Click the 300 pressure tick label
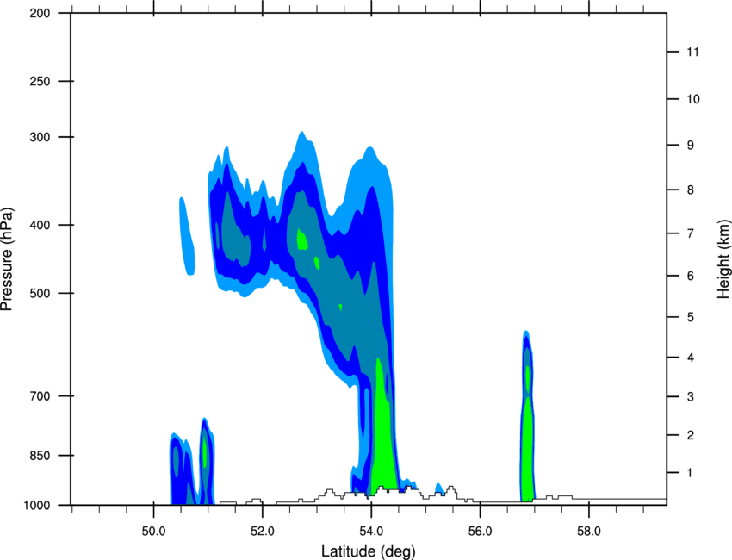This screenshot has width=732, height=560. point(40,137)
